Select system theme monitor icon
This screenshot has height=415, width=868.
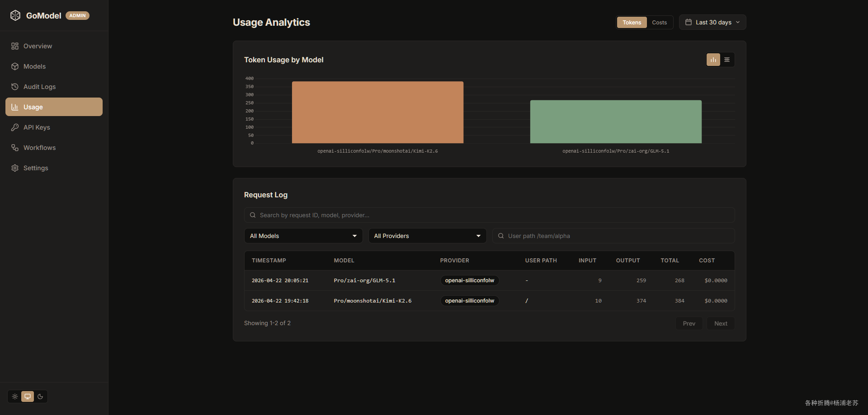28,396
